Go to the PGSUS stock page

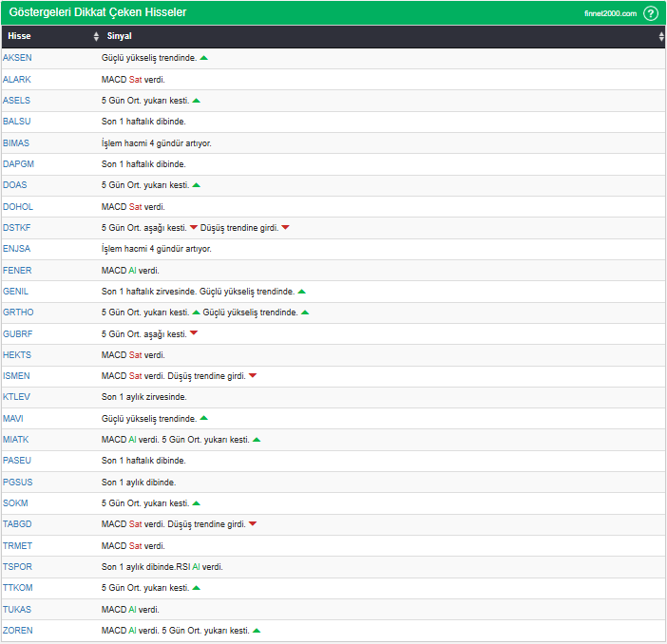click(18, 482)
